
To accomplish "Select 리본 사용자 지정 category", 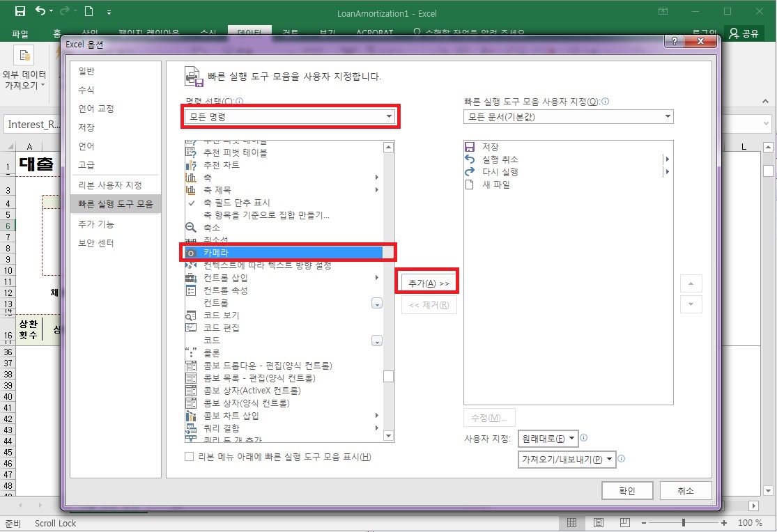I will (x=116, y=185).
